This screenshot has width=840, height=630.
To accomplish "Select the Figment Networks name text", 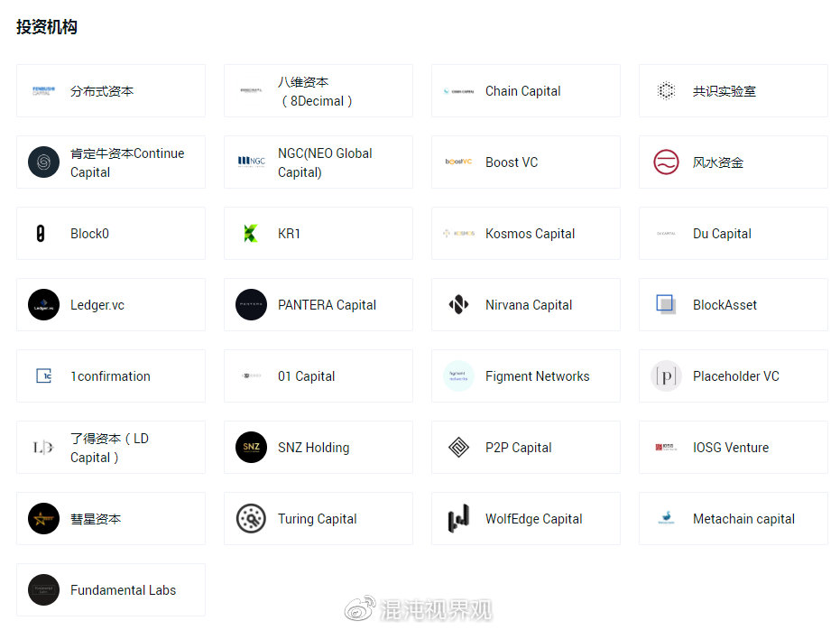I will (x=538, y=376).
